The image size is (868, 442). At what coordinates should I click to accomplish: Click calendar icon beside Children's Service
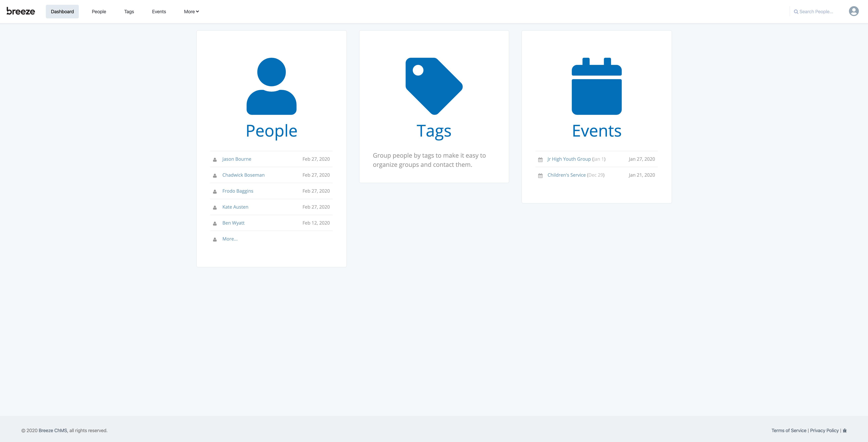(540, 175)
